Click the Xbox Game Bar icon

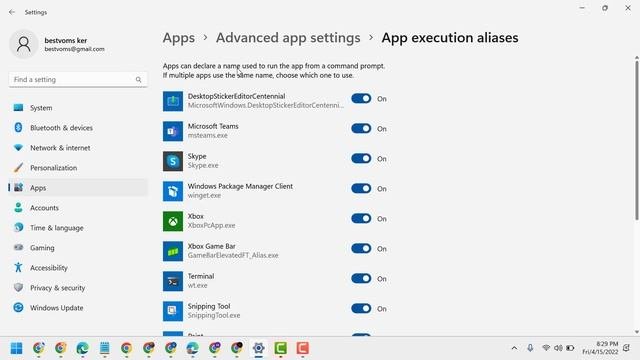point(173,251)
